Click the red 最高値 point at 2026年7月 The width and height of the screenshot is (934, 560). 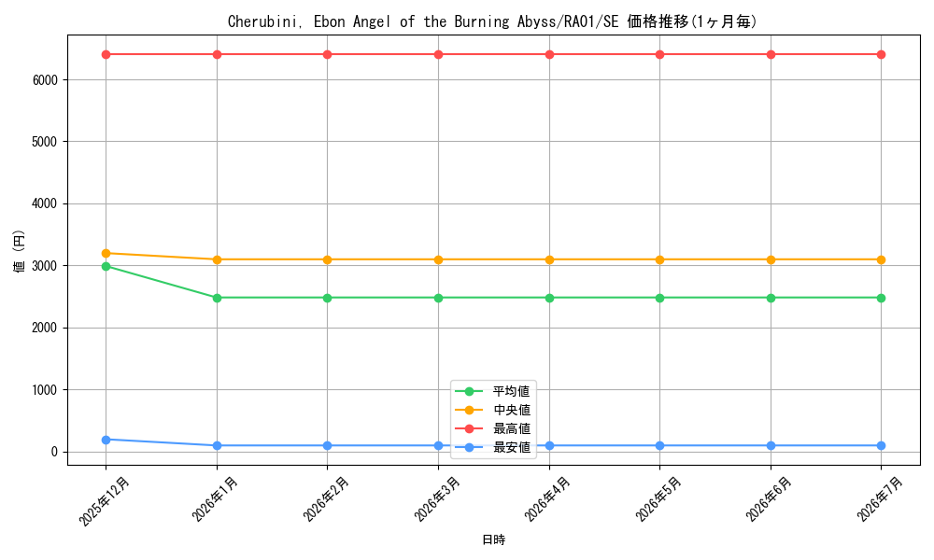pos(881,55)
